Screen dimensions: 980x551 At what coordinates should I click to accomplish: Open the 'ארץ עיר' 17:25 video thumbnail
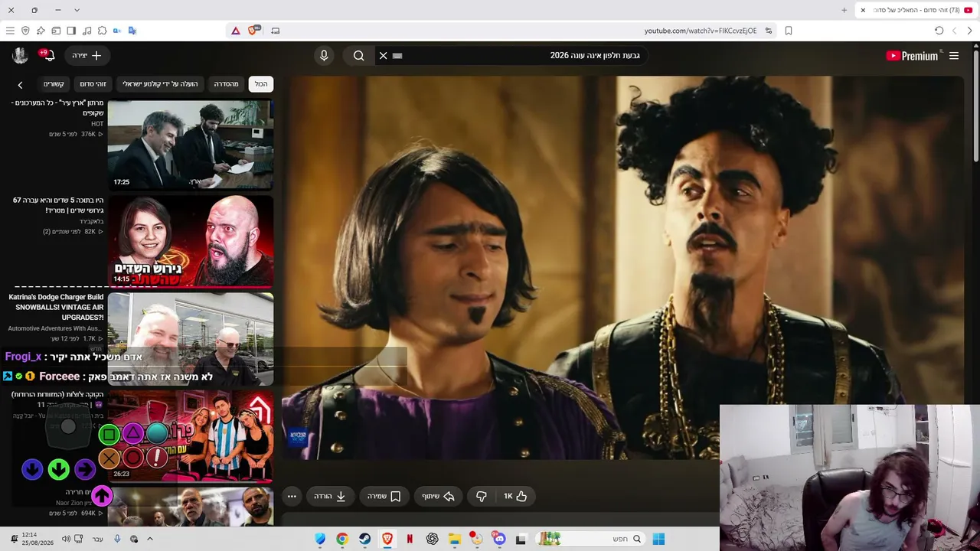(x=191, y=144)
